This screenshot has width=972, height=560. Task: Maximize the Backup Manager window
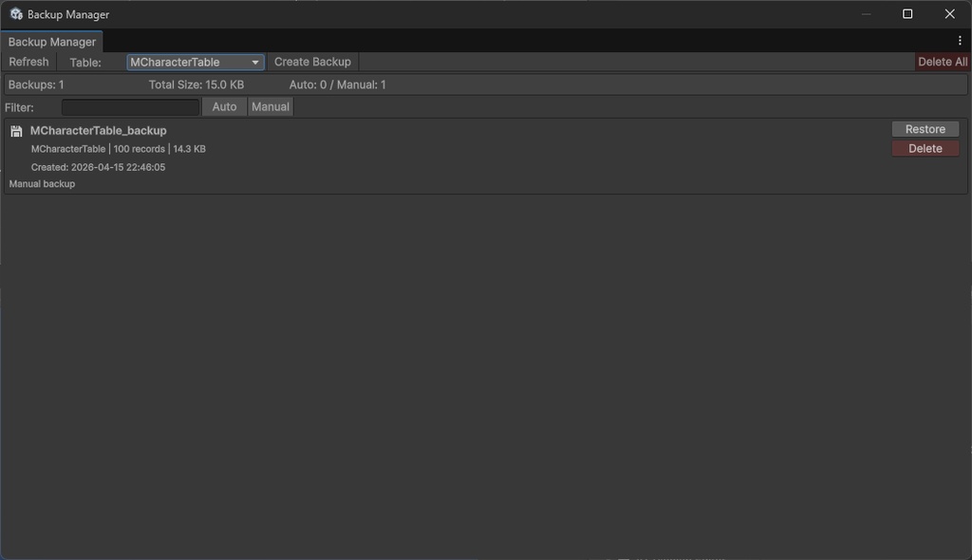(x=907, y=13)
